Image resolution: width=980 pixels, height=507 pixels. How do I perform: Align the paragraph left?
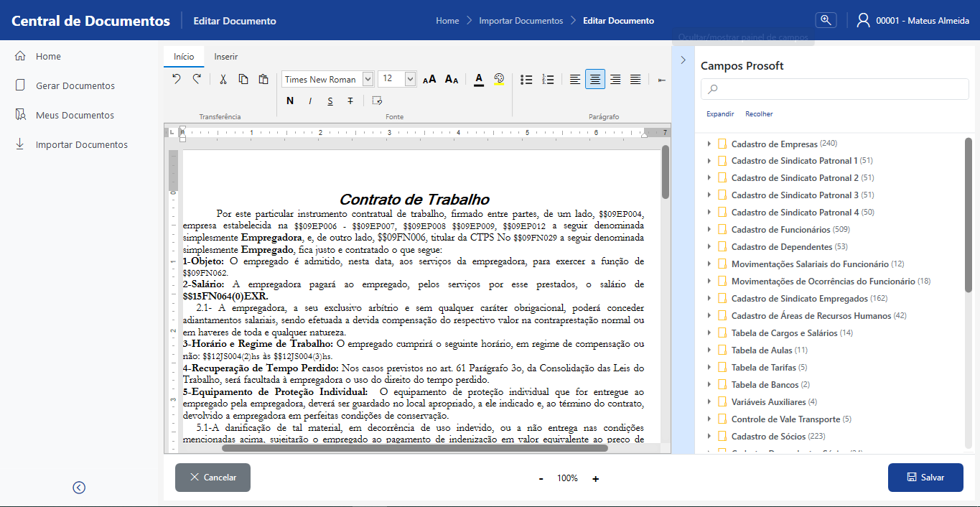[x=575, y=79]
